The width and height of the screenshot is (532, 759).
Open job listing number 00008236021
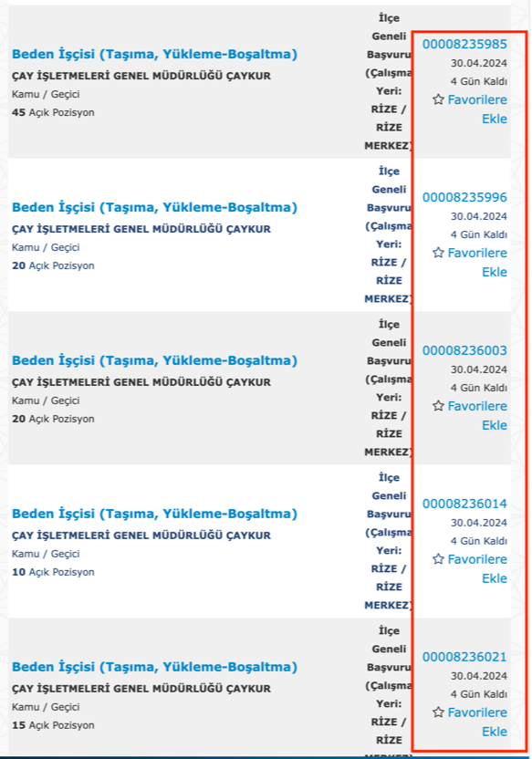pos(464,657)
